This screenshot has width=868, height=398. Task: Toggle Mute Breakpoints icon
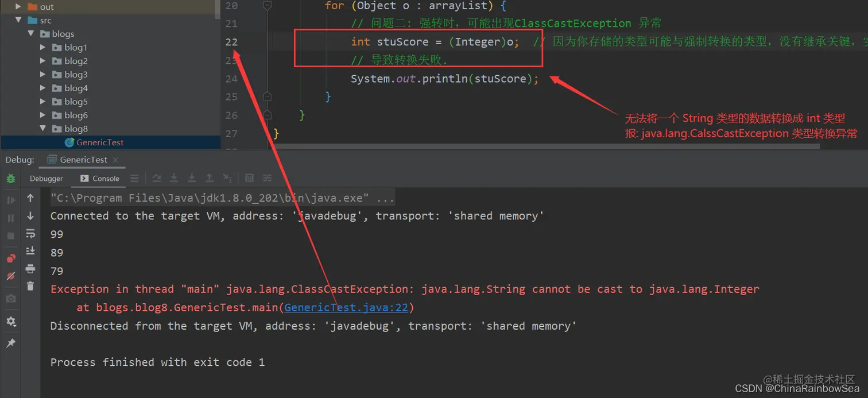(x=11, y=276)
